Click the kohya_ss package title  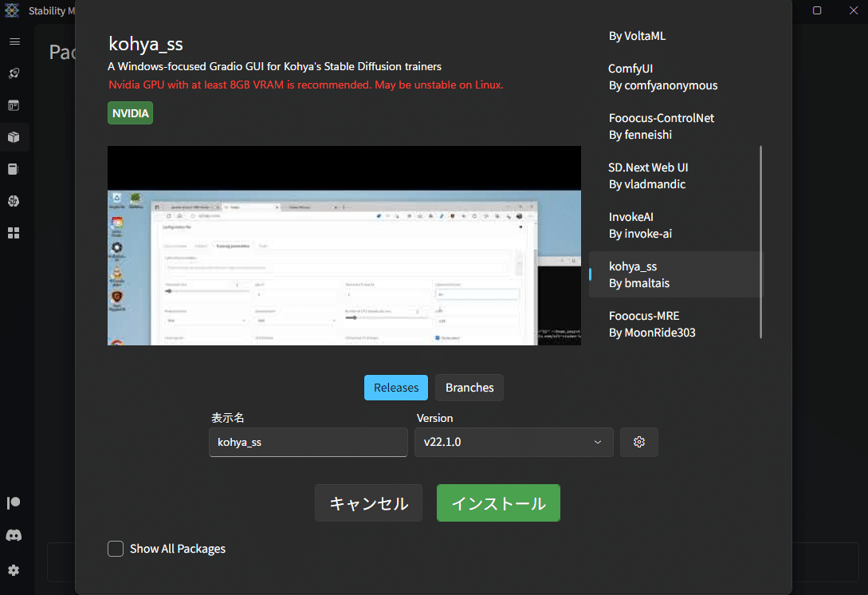coord(146,44)
